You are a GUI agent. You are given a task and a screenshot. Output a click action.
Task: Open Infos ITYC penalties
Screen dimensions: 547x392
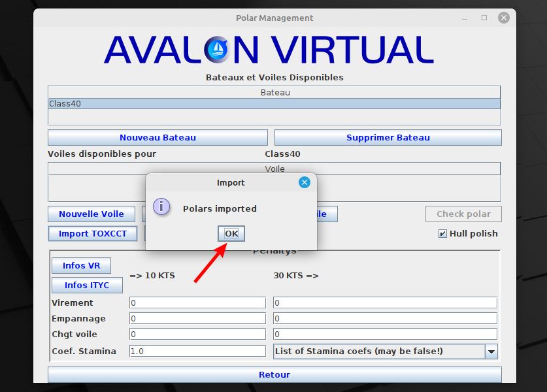[86, 285]
